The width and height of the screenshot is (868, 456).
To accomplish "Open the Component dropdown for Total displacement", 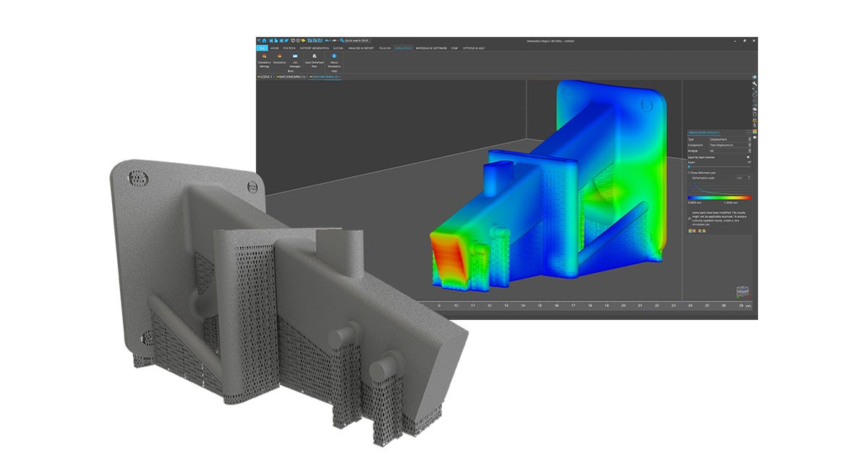I will coord(748,145).
